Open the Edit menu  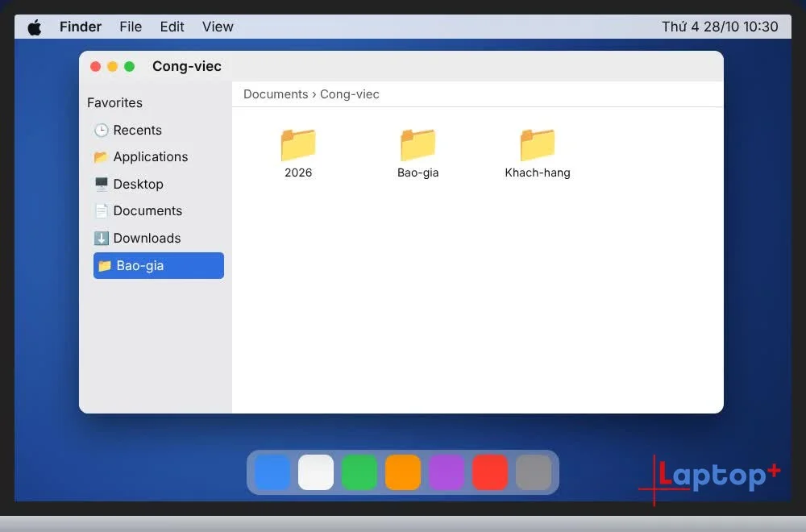tap(172, 27)
